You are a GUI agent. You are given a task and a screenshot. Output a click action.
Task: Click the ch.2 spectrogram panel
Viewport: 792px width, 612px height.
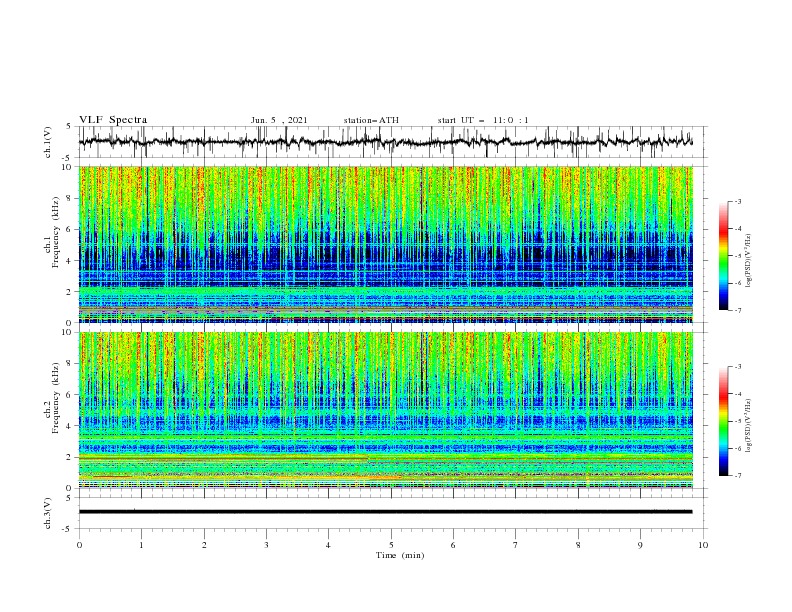coord(385,410)
